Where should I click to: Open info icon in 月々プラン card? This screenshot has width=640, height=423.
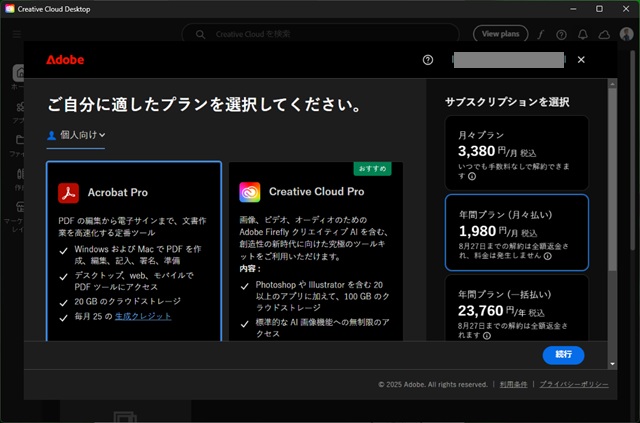click(x=472, y=176)
